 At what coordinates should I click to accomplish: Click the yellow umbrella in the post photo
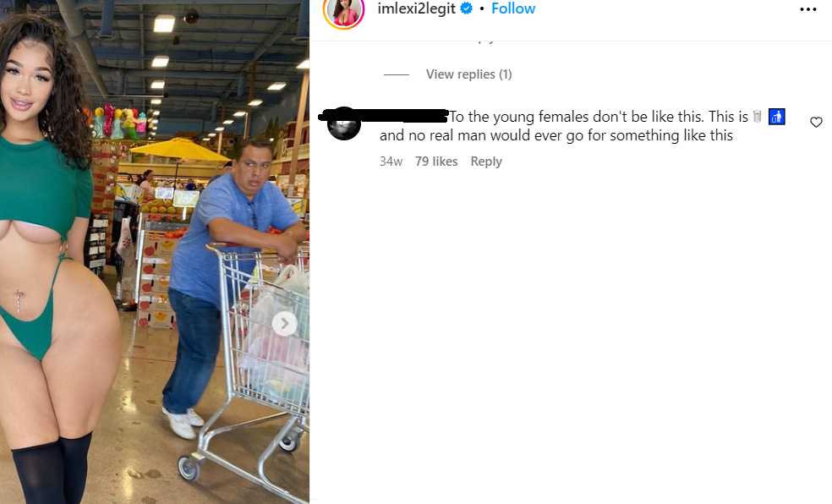179,151
